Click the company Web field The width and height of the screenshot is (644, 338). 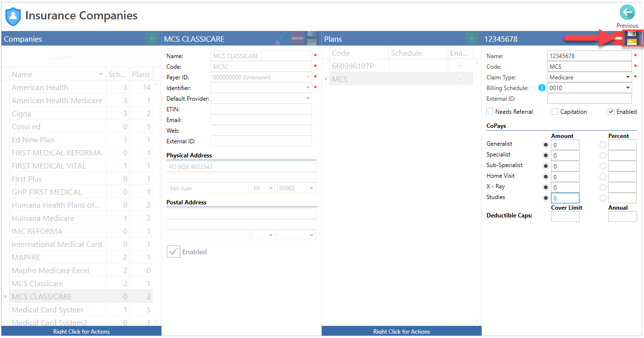coord(261,131)
